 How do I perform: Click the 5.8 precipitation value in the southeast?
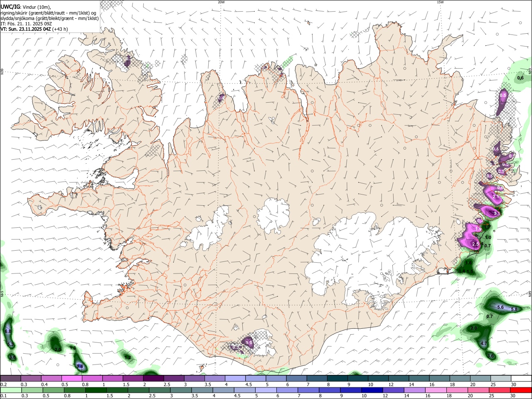pos(514,309)
